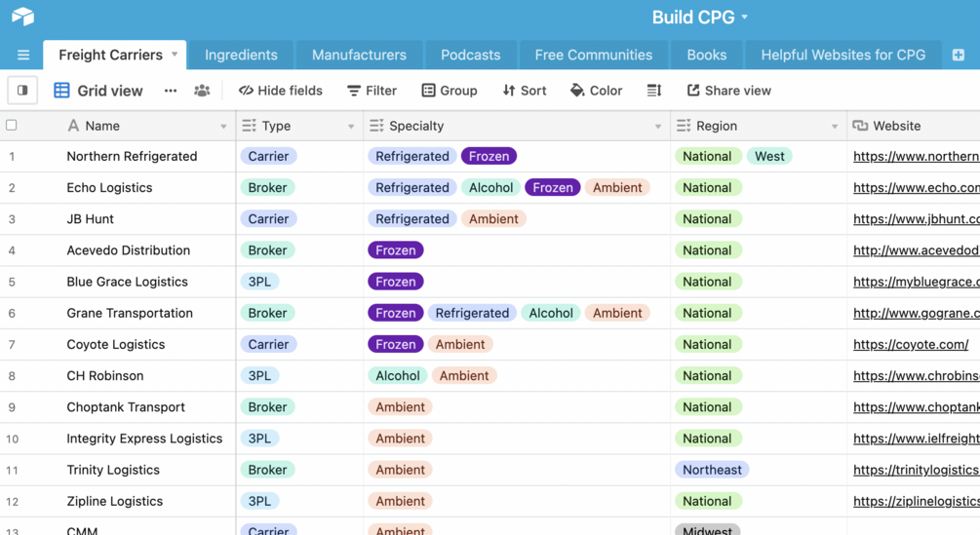Viewport: 980px width, 535px height.
Task: Switch to the Manufacturers tab
Action: [359, 55]
